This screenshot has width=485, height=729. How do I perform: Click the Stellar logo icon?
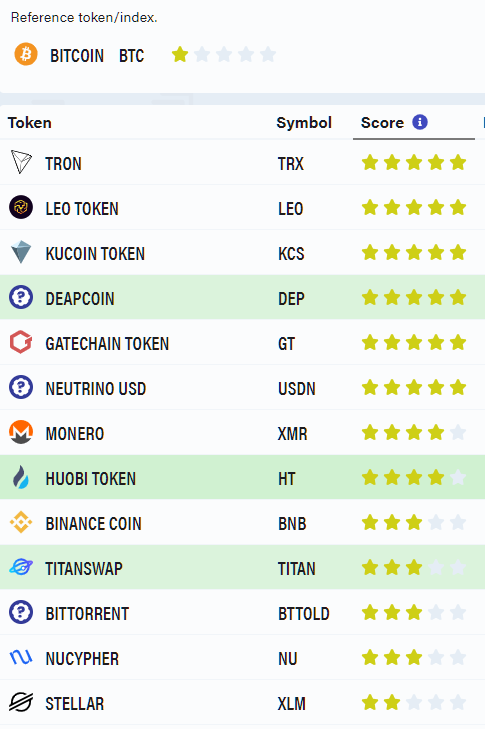tap(21, 702)
